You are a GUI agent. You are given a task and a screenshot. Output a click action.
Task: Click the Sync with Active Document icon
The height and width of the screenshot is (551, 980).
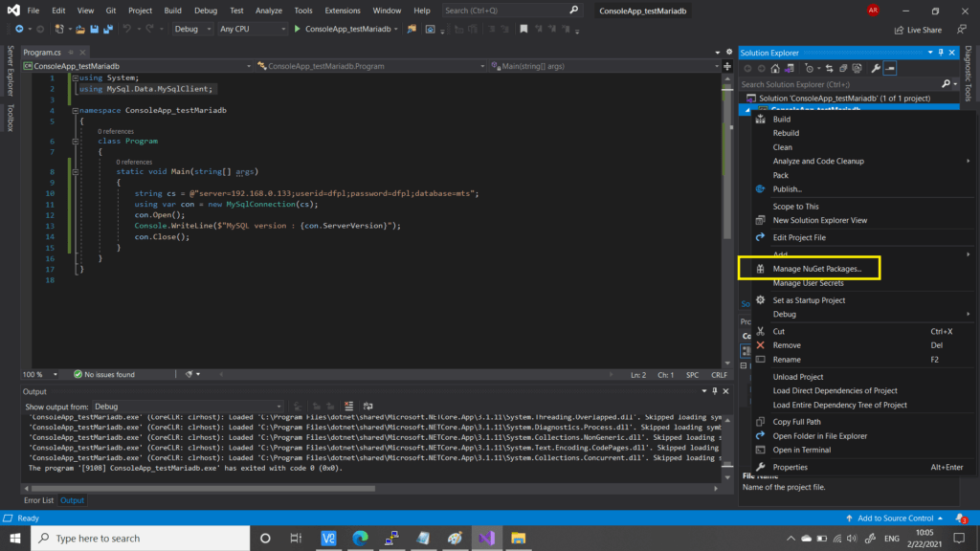click(x=830, y=68)
